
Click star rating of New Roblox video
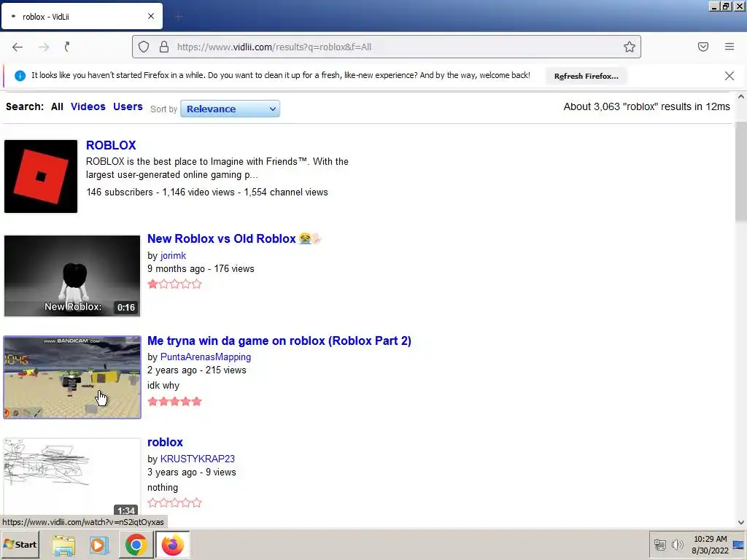pos(175,284)
